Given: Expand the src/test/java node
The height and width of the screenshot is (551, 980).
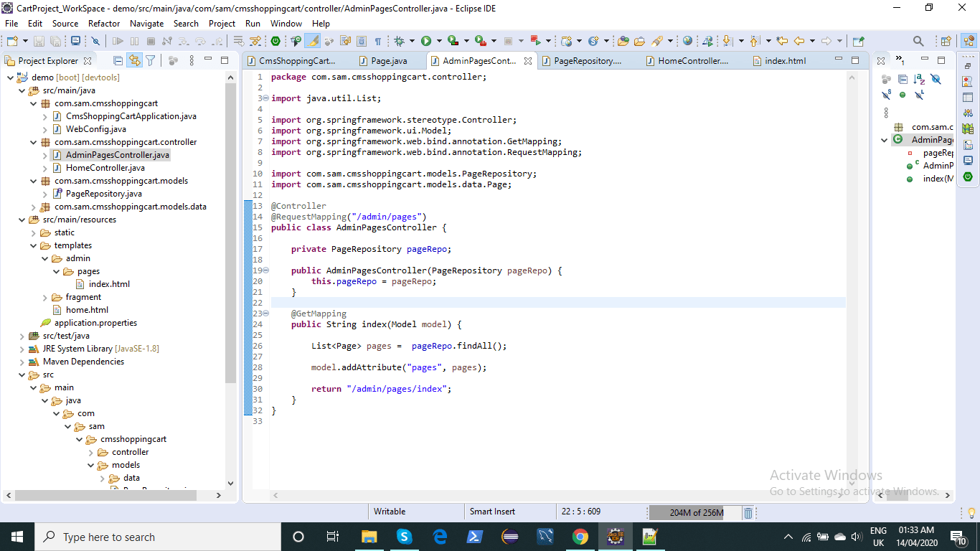Looking at the screenshot, I should [21, 335].
